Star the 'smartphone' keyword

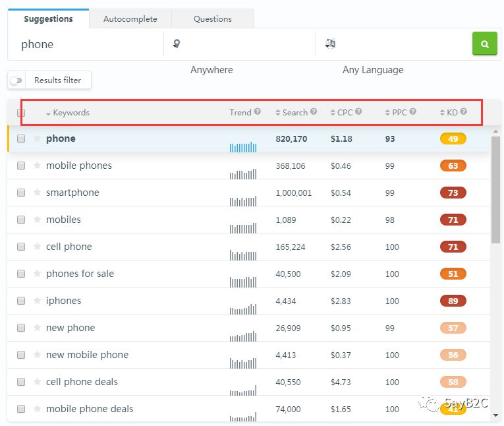[x=38, y=193]
